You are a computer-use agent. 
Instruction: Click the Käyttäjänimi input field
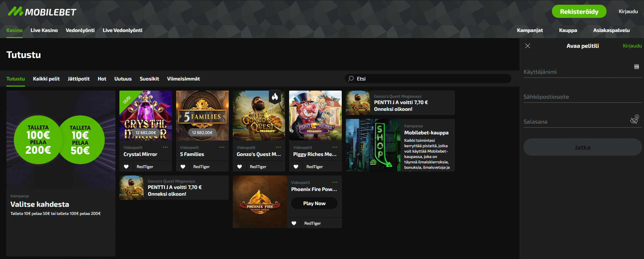coord(577,72)
